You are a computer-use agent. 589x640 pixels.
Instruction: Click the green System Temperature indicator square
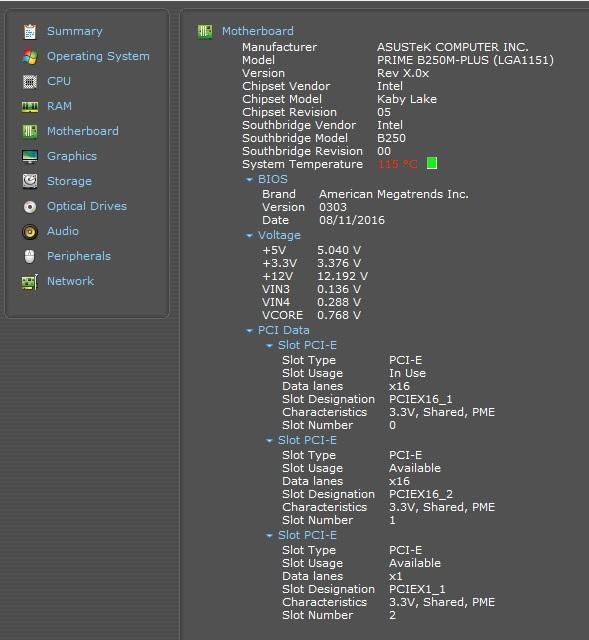432,163
